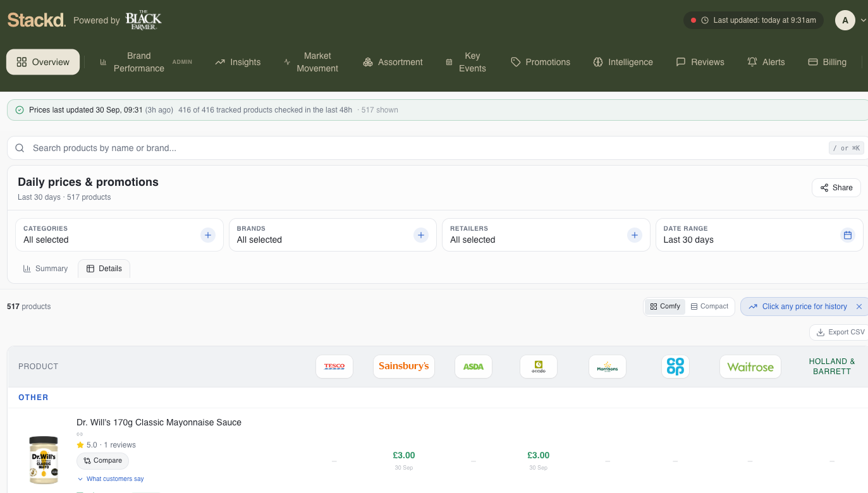Expand the Categories filter plus icon

point(207,235)
